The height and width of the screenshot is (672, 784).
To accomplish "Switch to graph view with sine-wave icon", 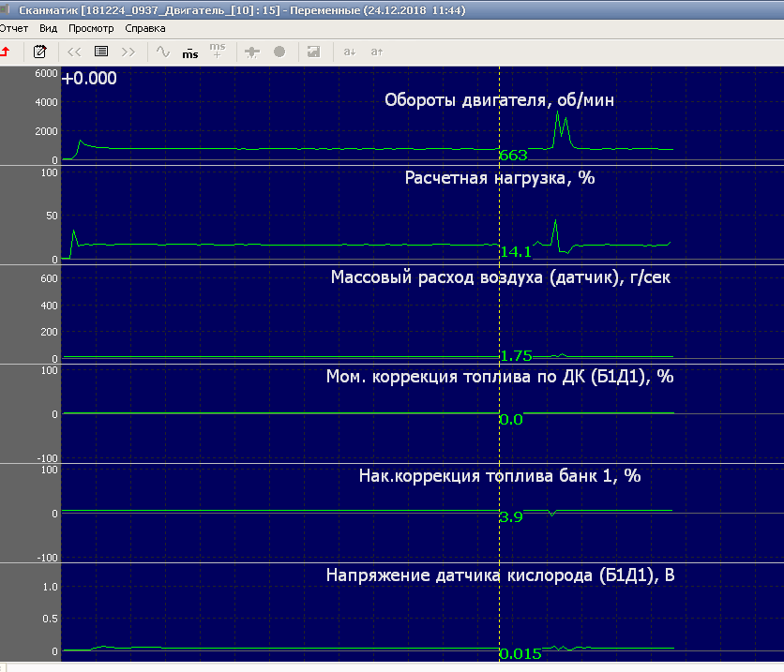I will click(163, 51).
